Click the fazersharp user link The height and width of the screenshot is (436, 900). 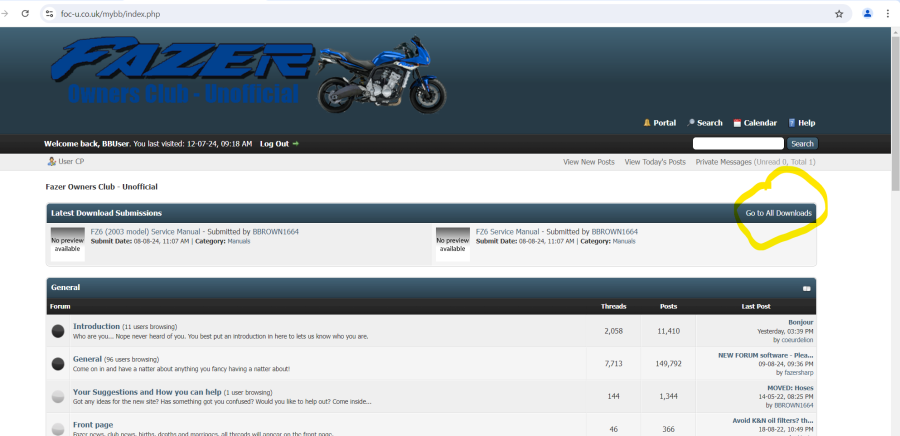point(799,372)
